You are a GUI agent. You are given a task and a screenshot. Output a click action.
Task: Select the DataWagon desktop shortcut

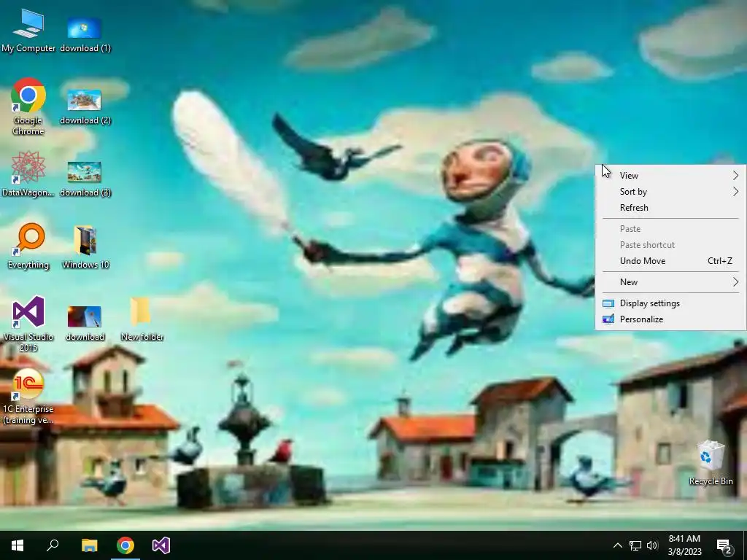pos(28,174)
